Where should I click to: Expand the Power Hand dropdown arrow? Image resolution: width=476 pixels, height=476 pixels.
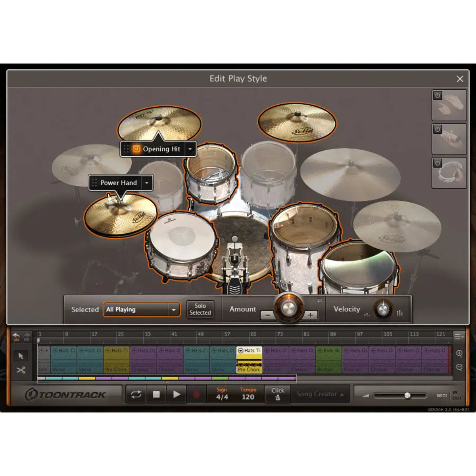click(147, 183)
